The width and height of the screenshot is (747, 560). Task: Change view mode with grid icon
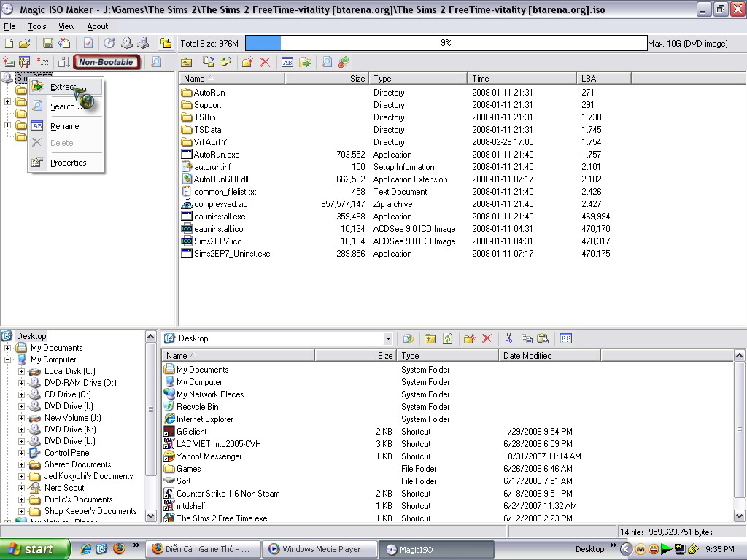point(566,338)
